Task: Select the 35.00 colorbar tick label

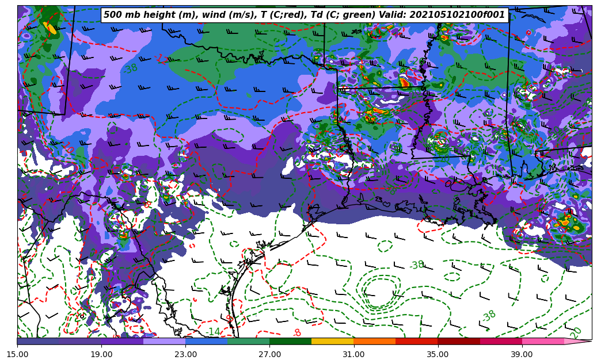Action: 438,354
